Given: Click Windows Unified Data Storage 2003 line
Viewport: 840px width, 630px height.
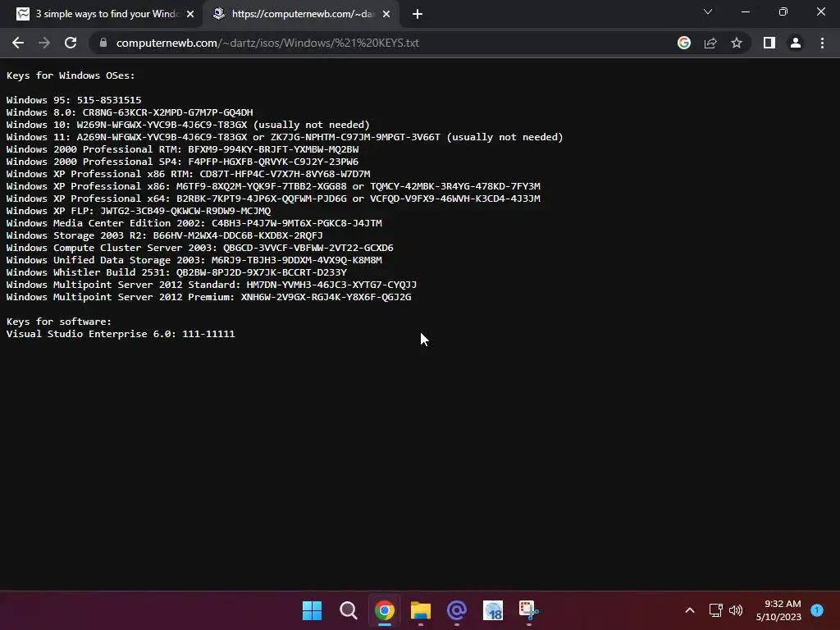Looking at the screenshot, I should 194,260.
